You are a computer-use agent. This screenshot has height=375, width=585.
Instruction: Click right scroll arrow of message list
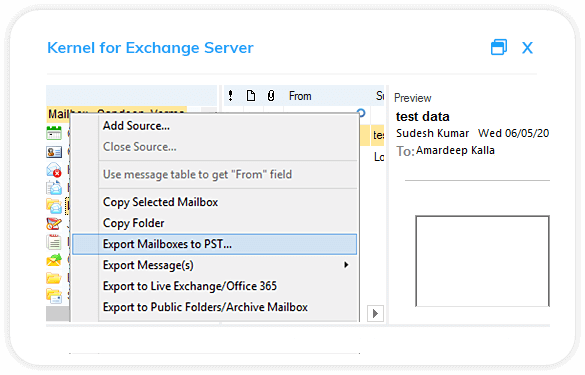375,313
